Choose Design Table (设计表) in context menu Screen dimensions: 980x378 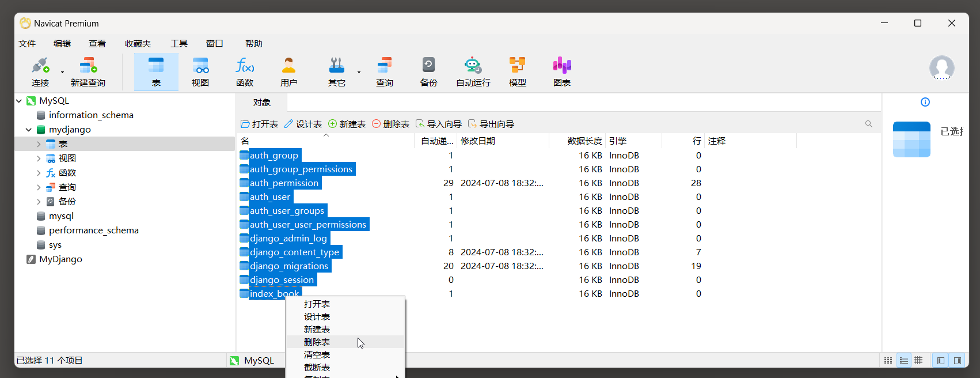pyautogui.click(x=345, y=316)
